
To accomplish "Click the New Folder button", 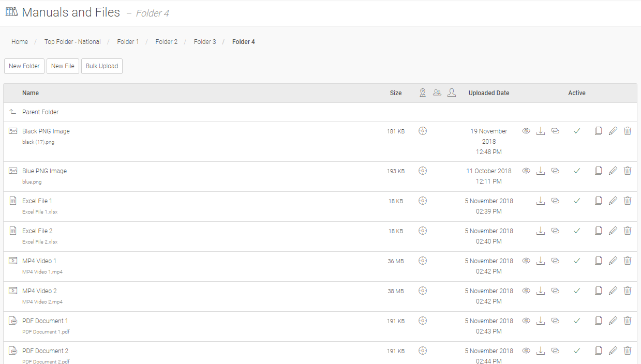I will 24,66.
